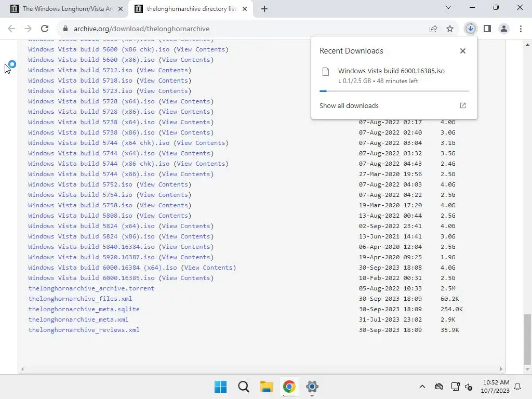Close the Recent Downloads popup
This screenshot has width=532, height=399.
pyautogui.click(x=463, y=51)
